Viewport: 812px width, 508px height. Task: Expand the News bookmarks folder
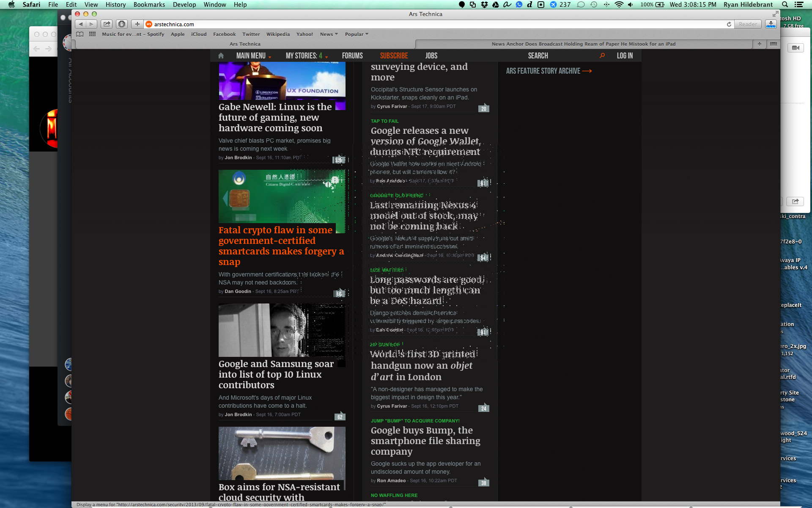[329, 34]
